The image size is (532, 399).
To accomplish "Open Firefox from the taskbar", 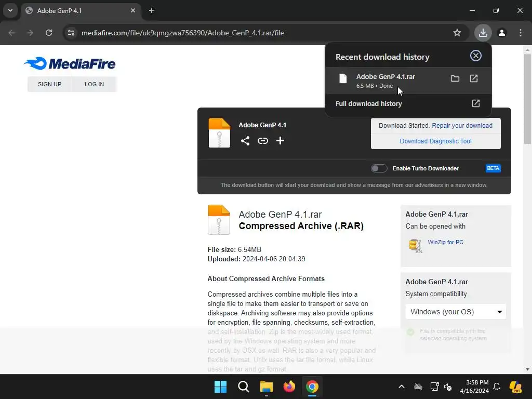I will point(289,387).
